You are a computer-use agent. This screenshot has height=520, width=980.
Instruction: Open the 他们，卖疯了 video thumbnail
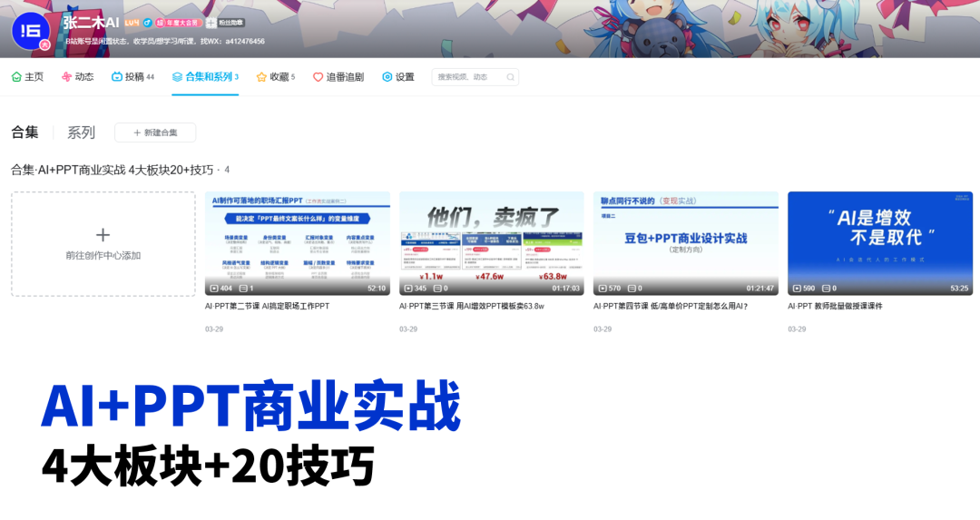pos(492,244)
